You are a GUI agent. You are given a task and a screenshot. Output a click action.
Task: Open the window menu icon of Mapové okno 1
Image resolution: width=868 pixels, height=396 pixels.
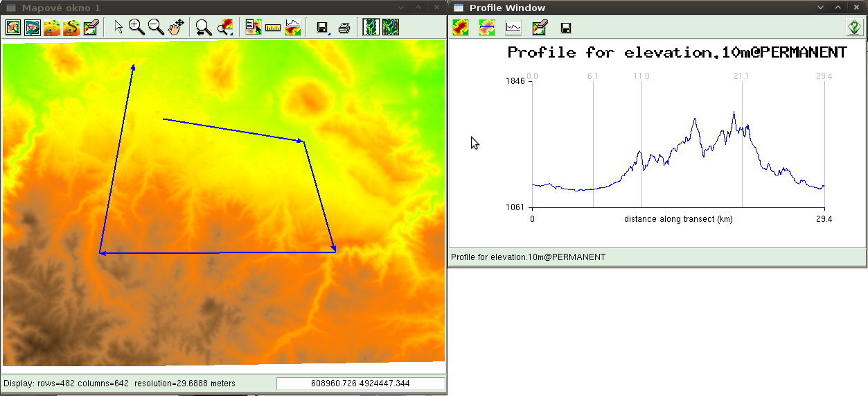pos(11,8)
